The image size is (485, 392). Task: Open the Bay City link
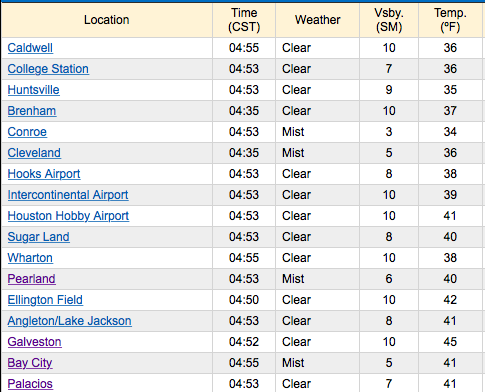pos(30,363)
